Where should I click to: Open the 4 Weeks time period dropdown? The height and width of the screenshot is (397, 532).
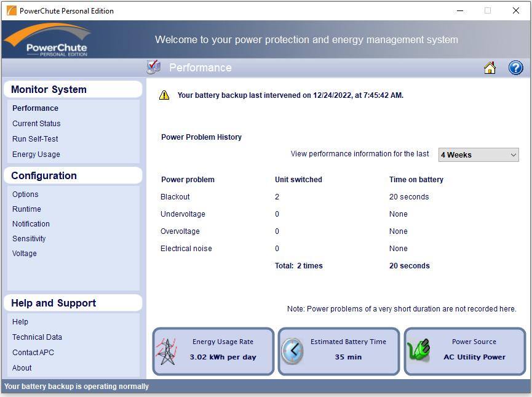478,154
